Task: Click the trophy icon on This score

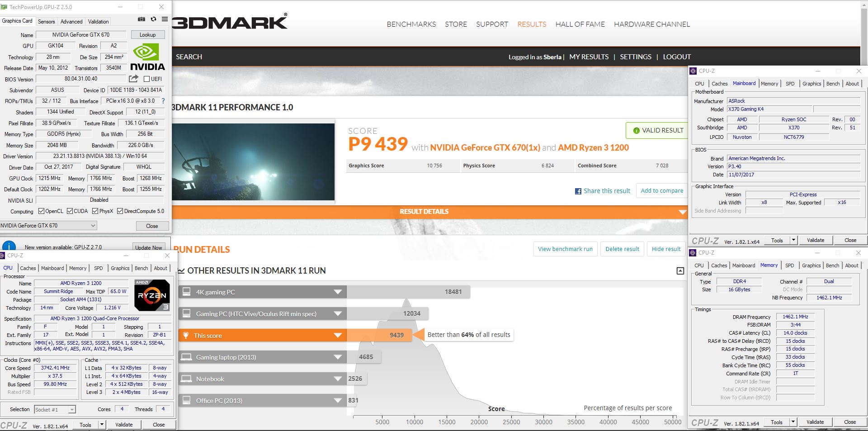Action: (x=185, y=336)
